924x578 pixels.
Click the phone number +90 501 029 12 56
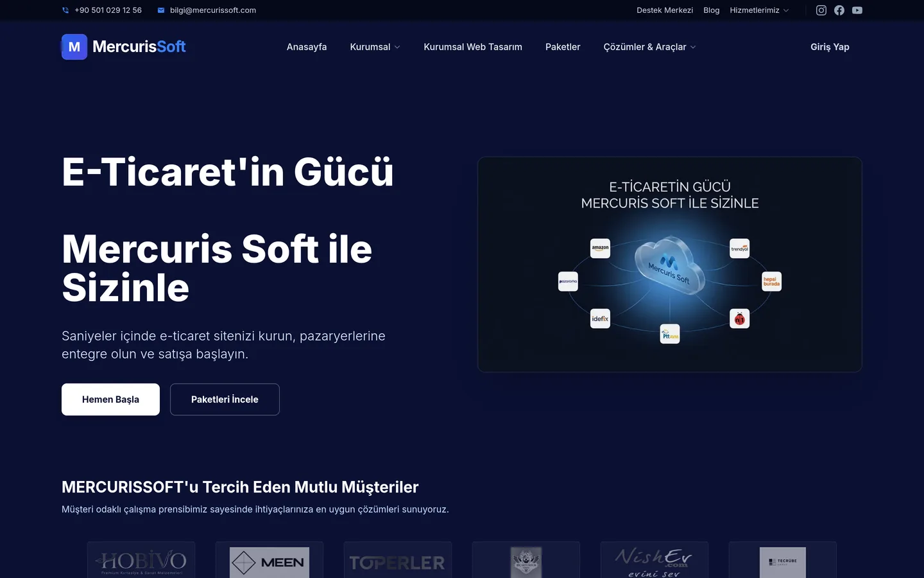[108, 10]
